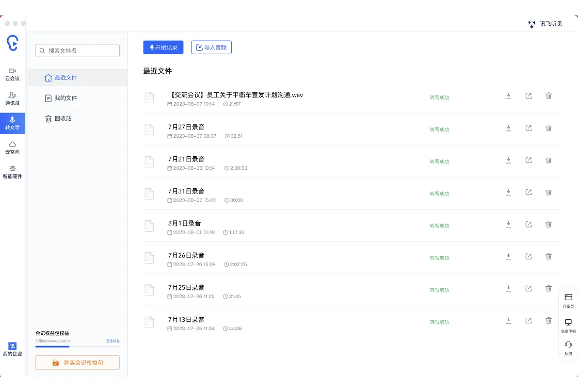Screen dimensions: 578x392
Task: Download the 7月27日录音 file
Action: point(508,128)
